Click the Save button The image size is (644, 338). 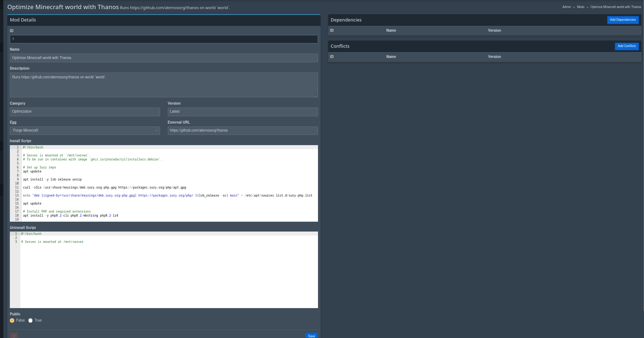(311, 335)
